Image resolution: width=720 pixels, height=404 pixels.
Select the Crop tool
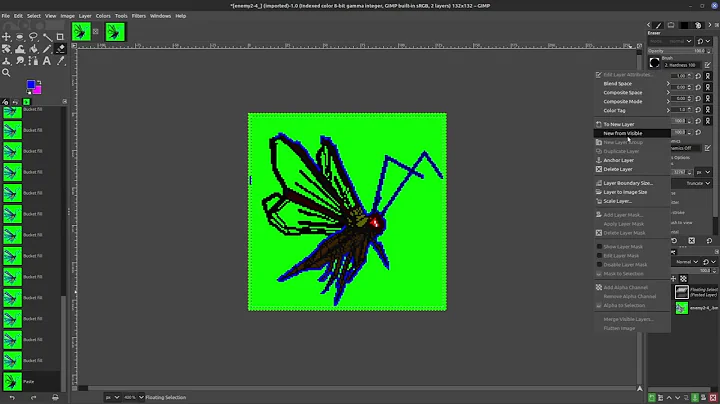(x=60, y=37)
